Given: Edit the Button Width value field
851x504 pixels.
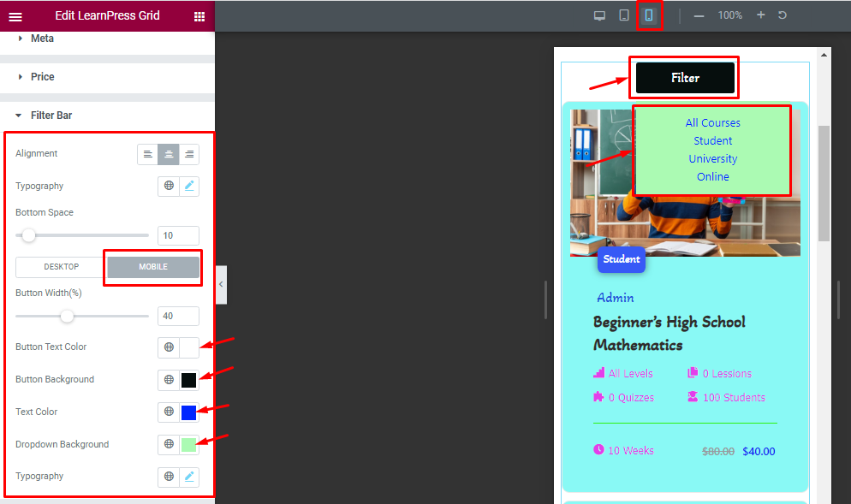Looking at the screenshot, I should tap(178, 317).
